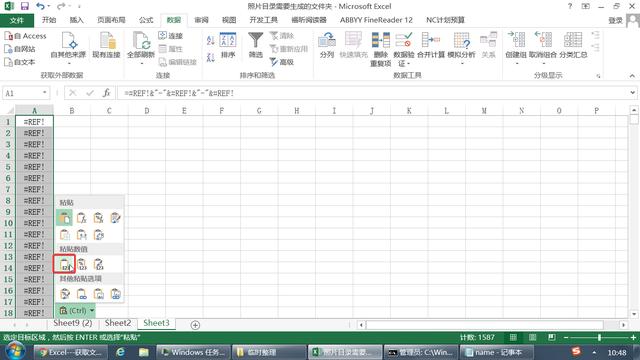Click the 连接 connections button

(x=171, y=36)
